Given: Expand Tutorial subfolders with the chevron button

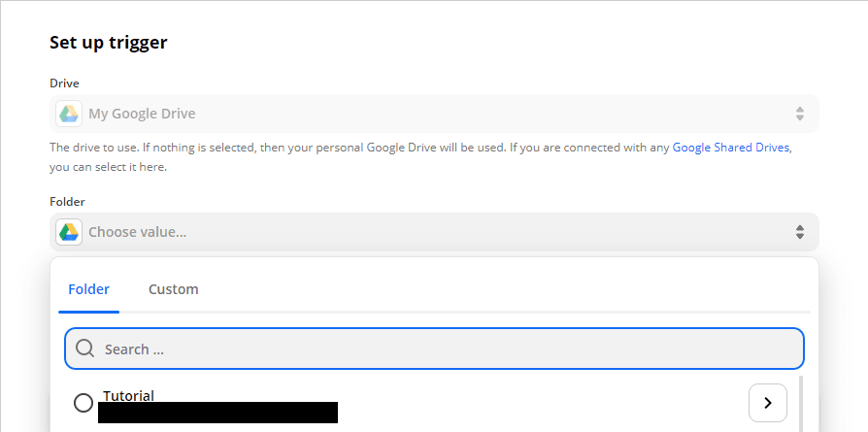Looking at the screenshot, I should [x=768, y=403].
